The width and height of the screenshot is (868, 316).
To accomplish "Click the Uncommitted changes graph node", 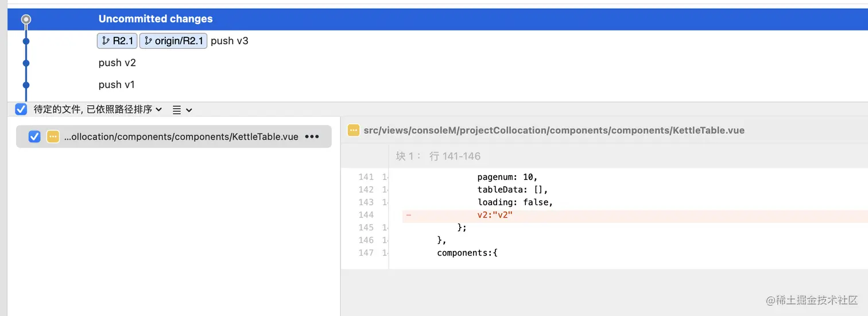I will (26, 20).
